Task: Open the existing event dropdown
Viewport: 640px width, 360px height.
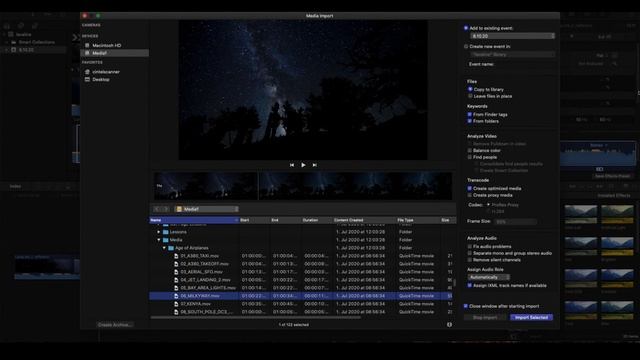Action: (x=513, y=36)
